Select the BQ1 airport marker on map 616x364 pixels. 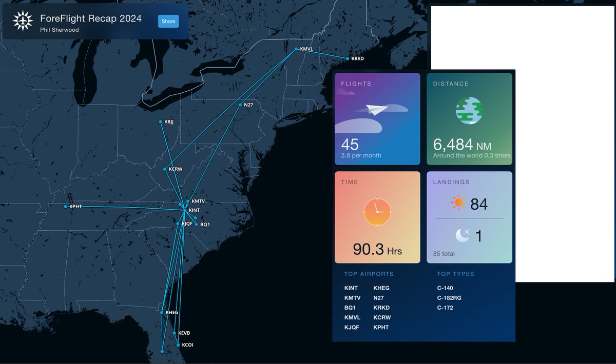pyautogui.click(x=196, y=224)
